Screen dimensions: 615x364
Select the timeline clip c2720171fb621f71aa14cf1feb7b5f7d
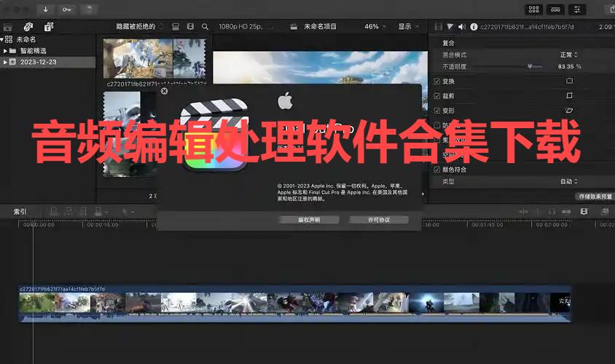click(x=295, y=304)
